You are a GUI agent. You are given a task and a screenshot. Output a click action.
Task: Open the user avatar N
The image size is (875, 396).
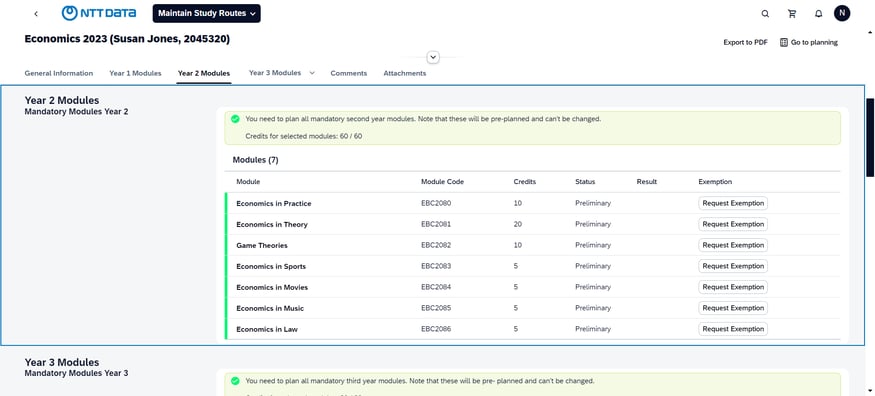(x=842, y=13)
